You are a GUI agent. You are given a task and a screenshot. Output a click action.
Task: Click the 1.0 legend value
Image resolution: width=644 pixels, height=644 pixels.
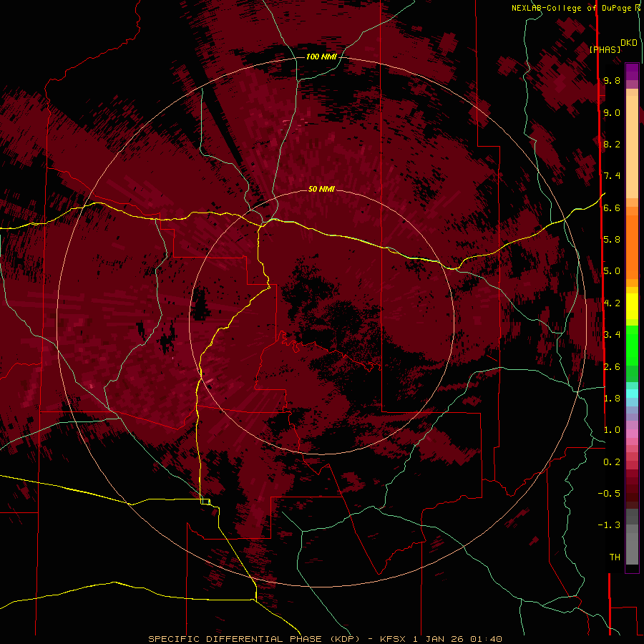point(612,430)
